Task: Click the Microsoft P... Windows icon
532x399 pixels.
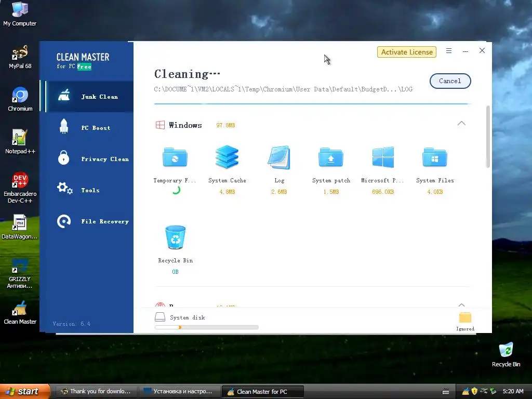Action: coord(383,157)
